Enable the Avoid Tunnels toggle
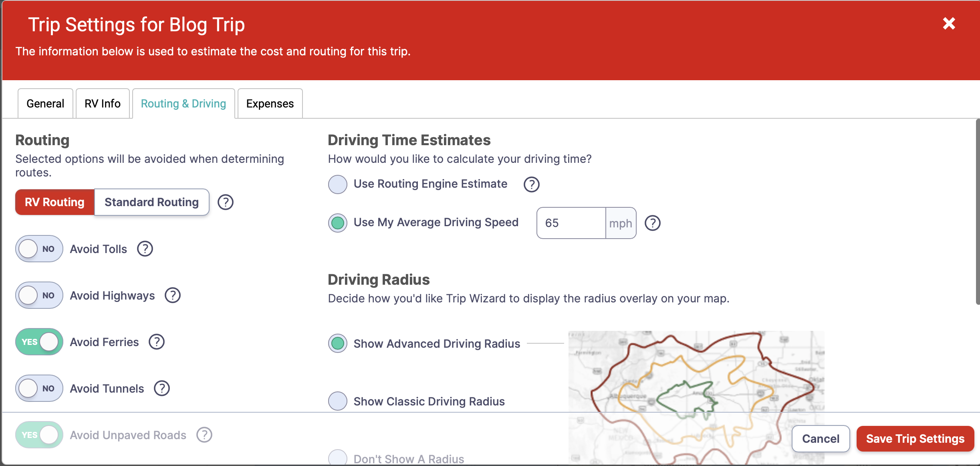 pyautogui.click(x=39, y=388)
